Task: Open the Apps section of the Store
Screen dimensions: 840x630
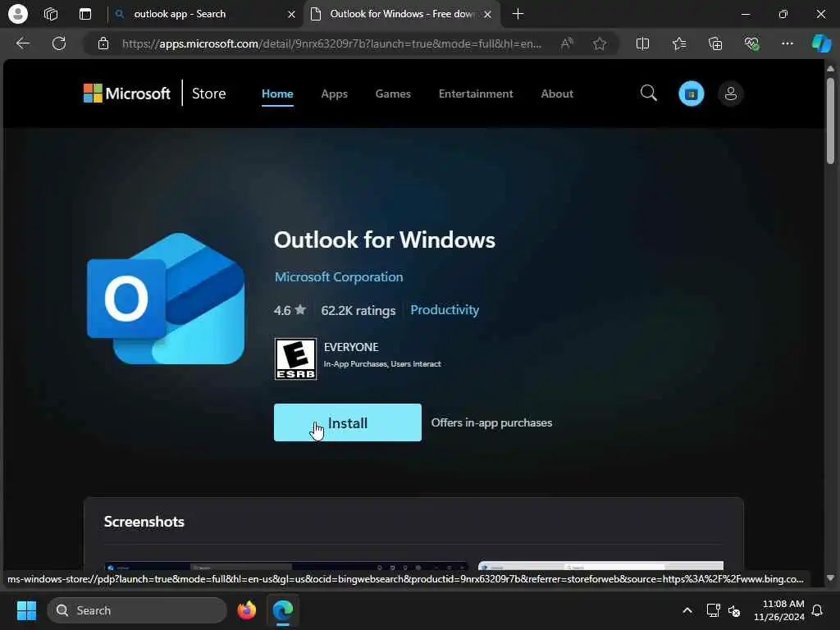Action: tap(335, 94)
